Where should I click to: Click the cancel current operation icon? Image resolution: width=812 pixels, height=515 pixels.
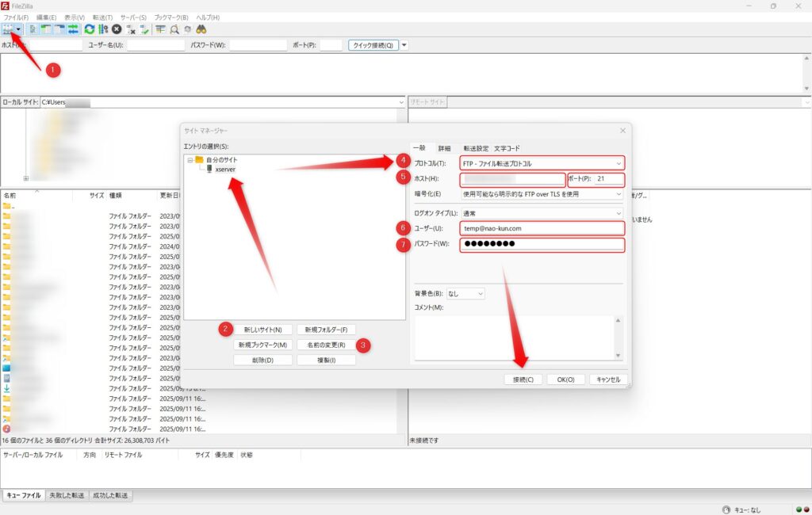click(x=117, y=29)
